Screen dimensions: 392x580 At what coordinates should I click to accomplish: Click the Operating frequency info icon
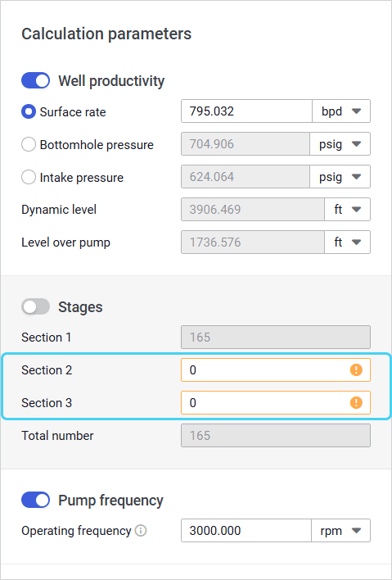tap(141, 531)
